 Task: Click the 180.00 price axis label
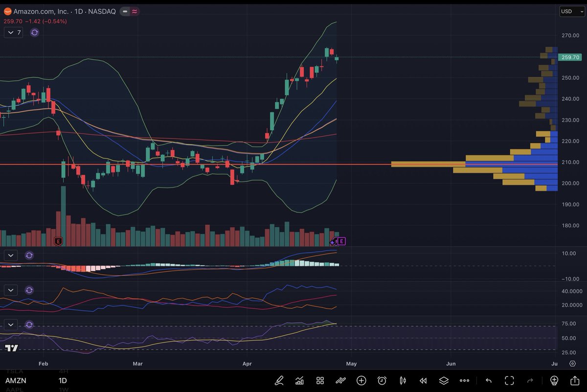point(570,226)
